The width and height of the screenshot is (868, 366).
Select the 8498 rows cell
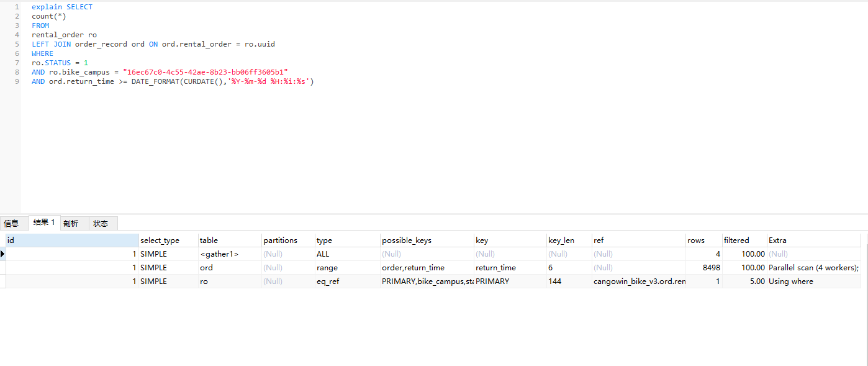click(x=703, y=268)
